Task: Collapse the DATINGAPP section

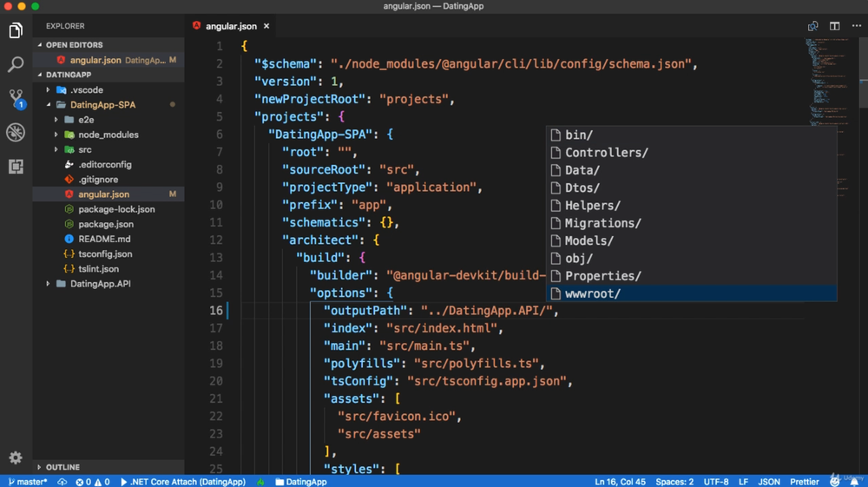Action: click(x=108, y=75)
